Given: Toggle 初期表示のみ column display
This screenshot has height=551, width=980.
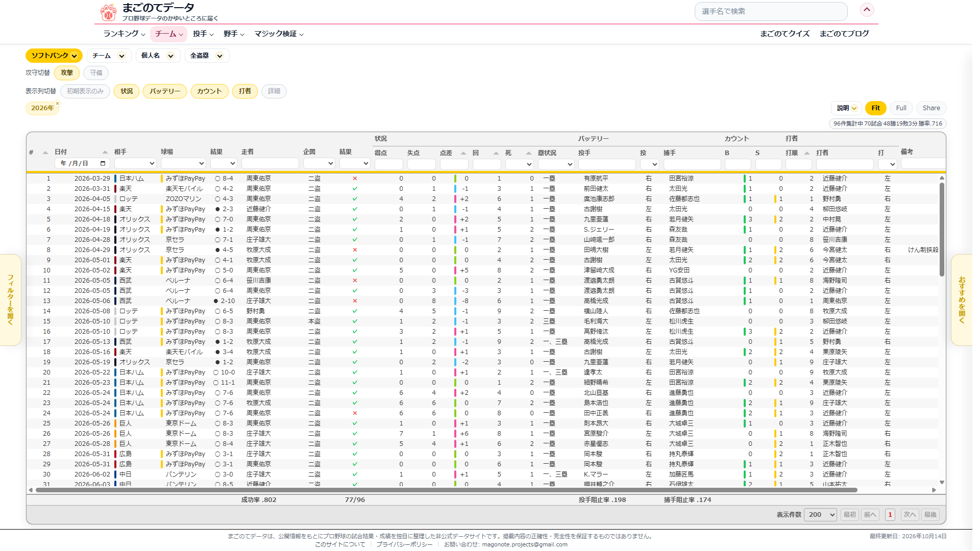Looking at the screenshot, I should [x=85, y=91].
